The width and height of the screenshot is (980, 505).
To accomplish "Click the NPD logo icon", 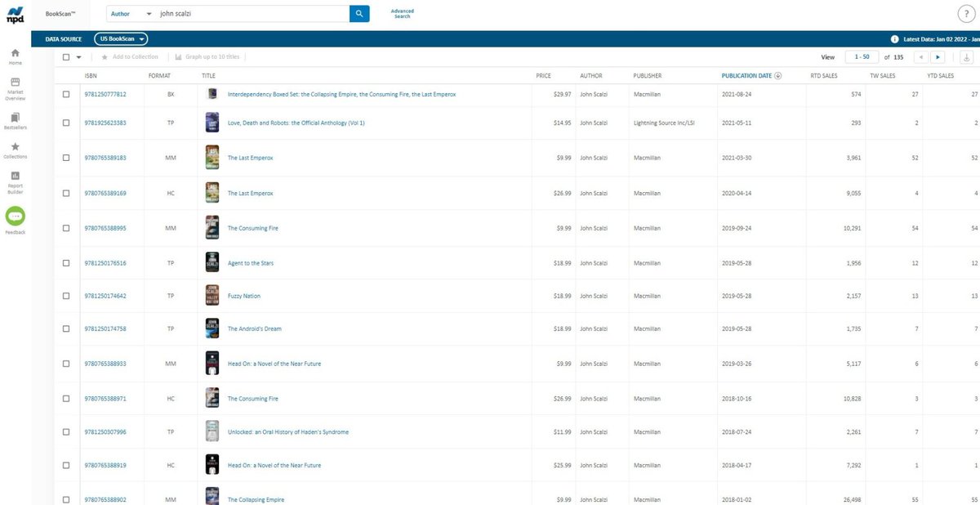I will 15,16.
